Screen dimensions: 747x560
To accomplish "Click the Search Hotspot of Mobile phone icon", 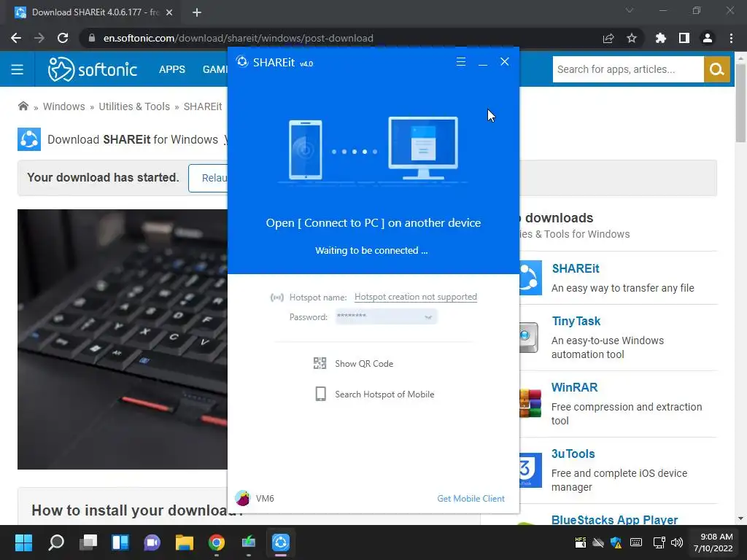I will pos(321,394).
